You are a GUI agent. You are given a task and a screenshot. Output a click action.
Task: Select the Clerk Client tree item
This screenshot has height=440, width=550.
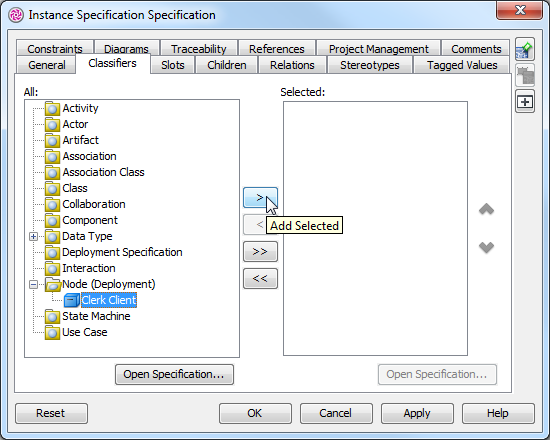pos(109,301)
